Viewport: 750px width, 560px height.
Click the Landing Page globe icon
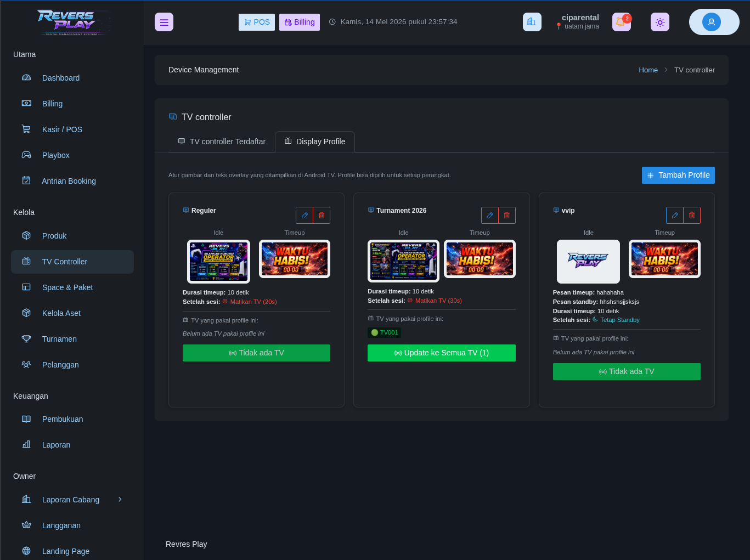26,551
